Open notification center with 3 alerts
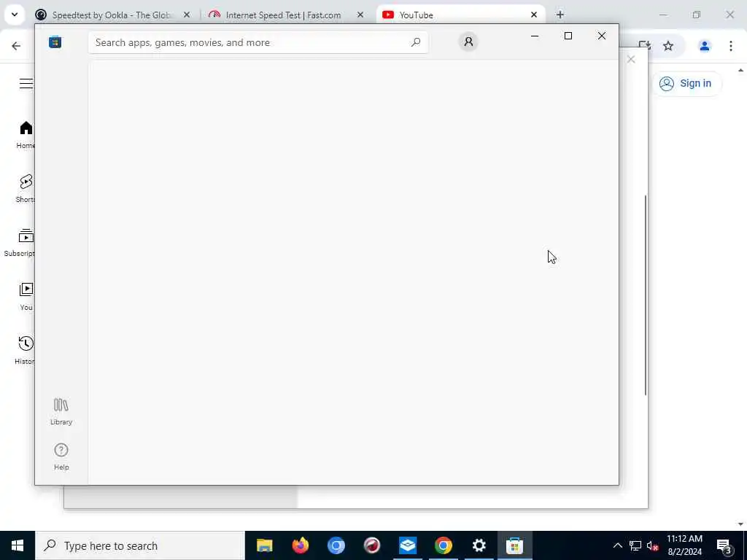747x560 pixels. click(724, 545)
